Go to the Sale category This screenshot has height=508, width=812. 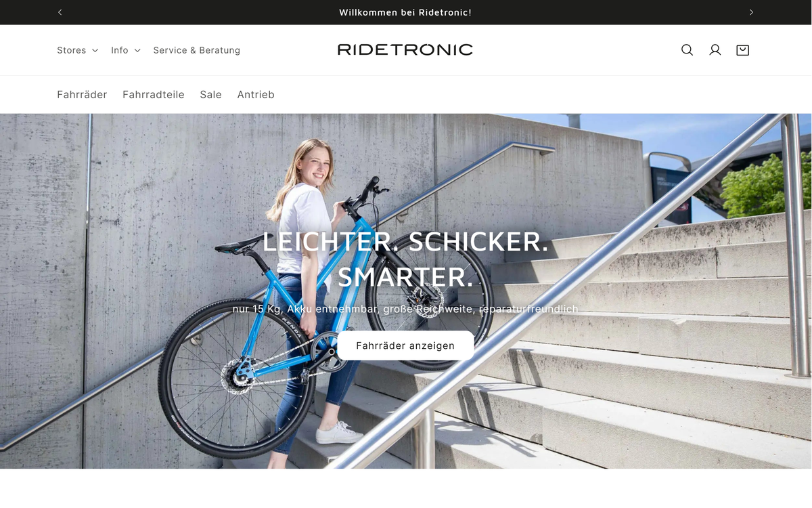[x=211, y=95]
